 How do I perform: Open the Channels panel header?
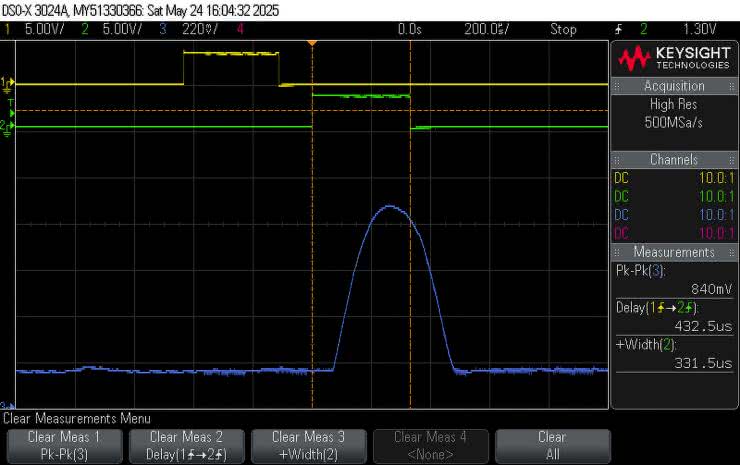tap(674, 160)
